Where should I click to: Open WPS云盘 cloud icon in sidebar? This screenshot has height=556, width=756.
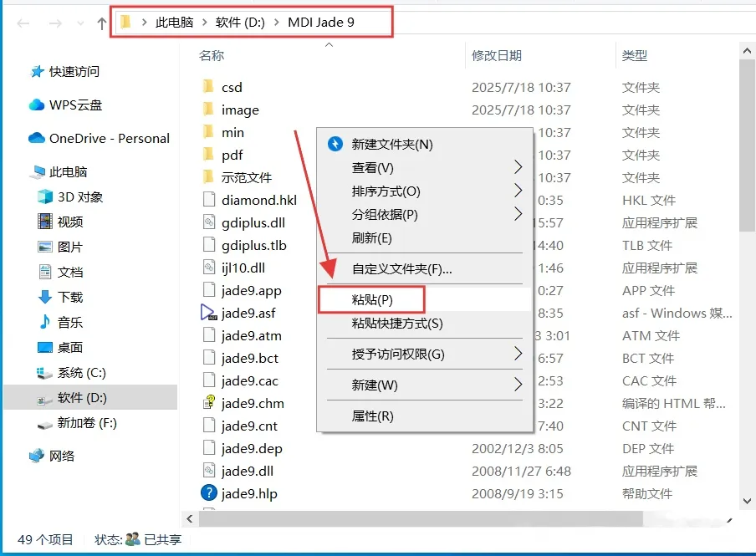click(37, 105)
